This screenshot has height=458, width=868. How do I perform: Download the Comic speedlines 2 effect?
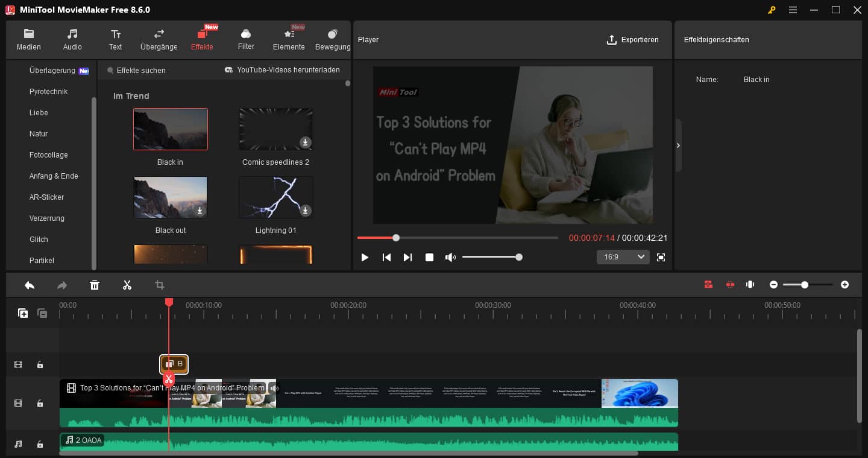point(306,142)
